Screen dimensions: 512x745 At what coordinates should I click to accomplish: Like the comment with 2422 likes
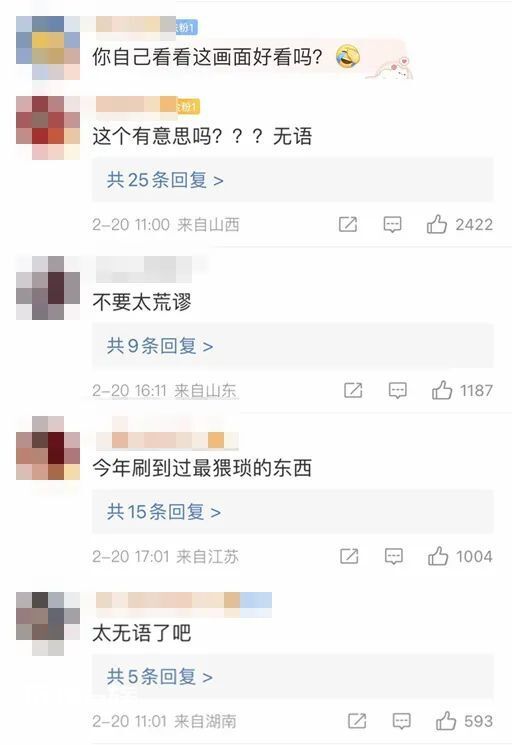point(437,224)
